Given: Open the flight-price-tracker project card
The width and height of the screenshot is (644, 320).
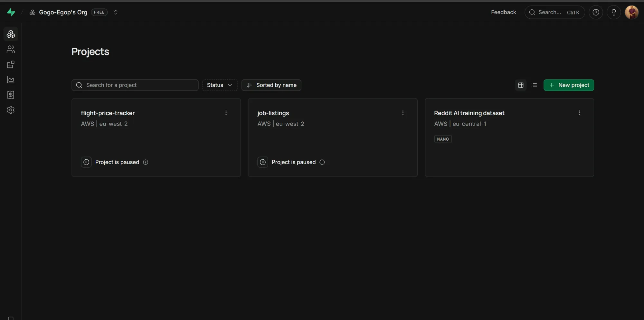Looking at the screenshot, I should tap(156, 137).
